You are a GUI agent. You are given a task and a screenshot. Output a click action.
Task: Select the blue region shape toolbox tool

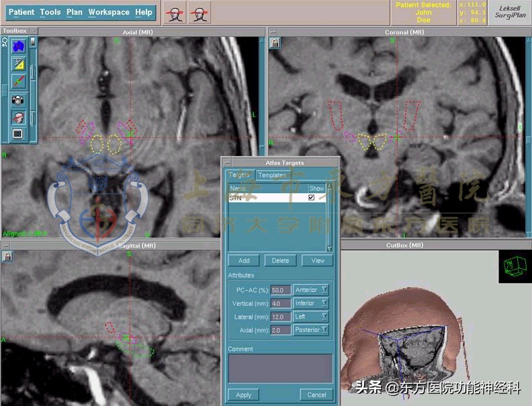18,46
